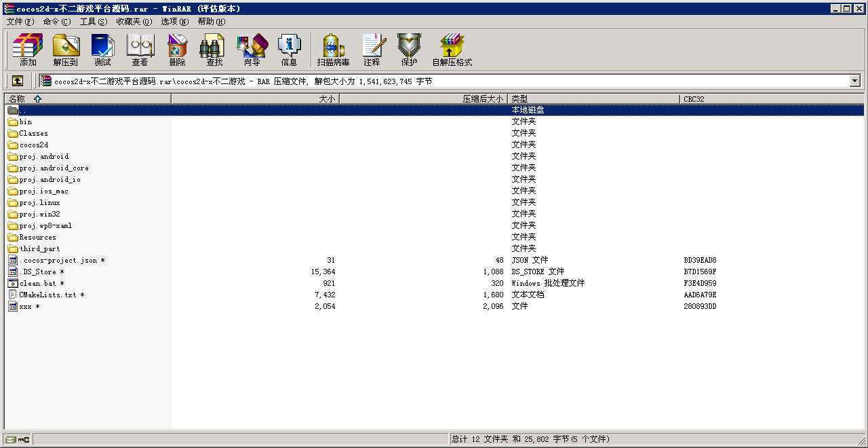Select the parent directory '..' row

(x=434, y=110)
